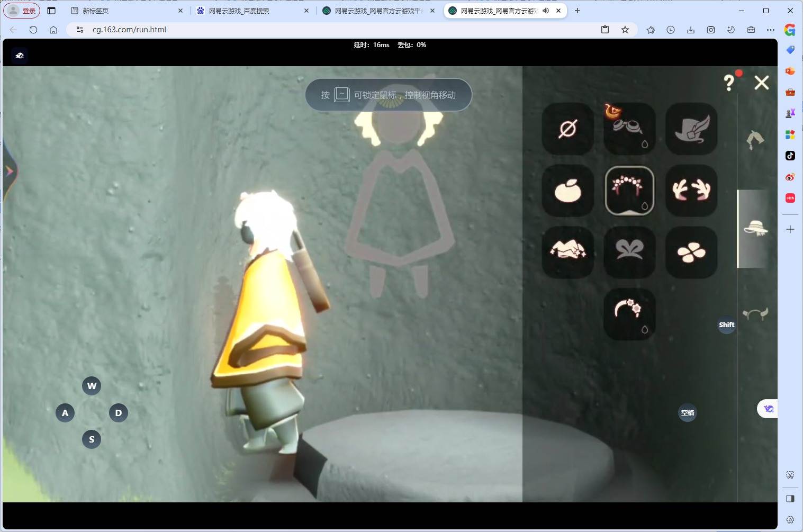Open the TikTok sidebar app

click(790, 156)
